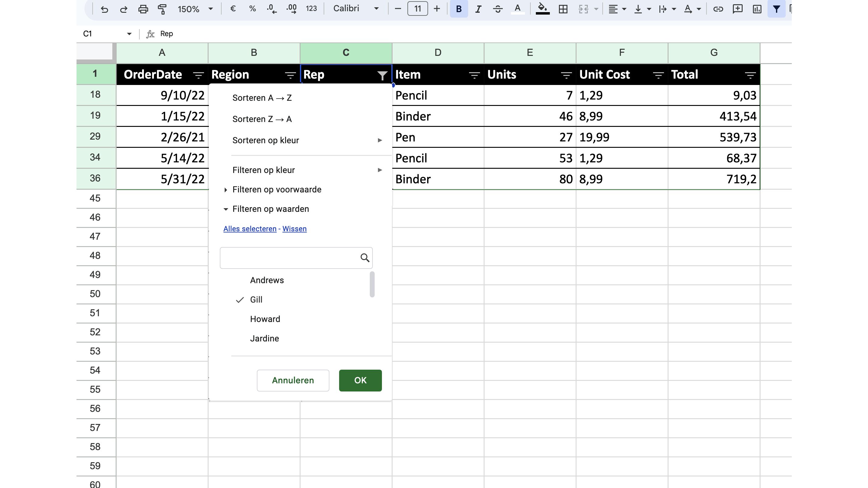This screenshot has width=868, height=488.
Task: Click the insert chart icon
Action: pos(757,9)
